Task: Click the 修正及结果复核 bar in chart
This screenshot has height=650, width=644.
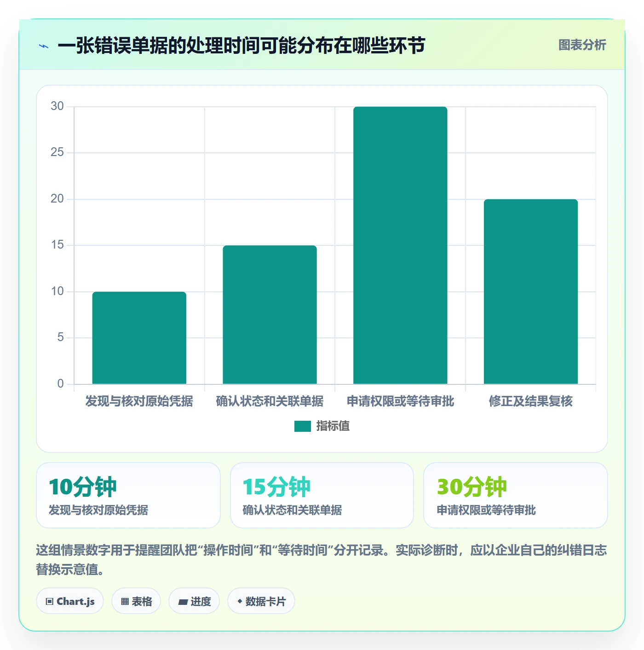Action: coord(531,291)
